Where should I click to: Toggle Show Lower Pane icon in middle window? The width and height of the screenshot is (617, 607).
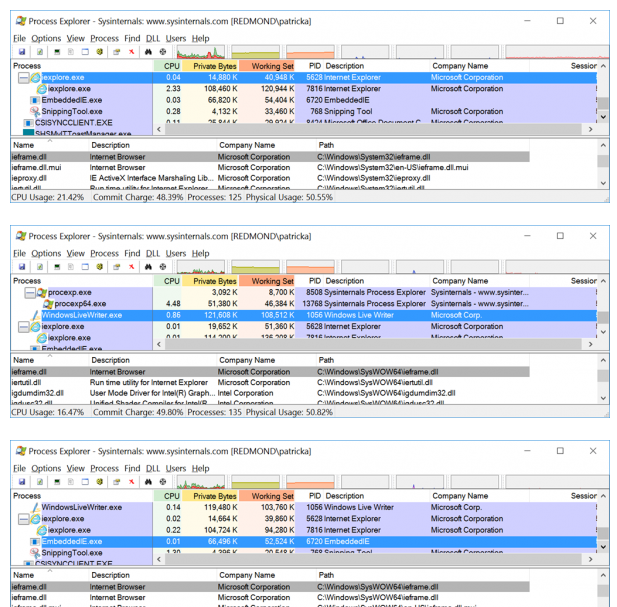click(85, 267)
